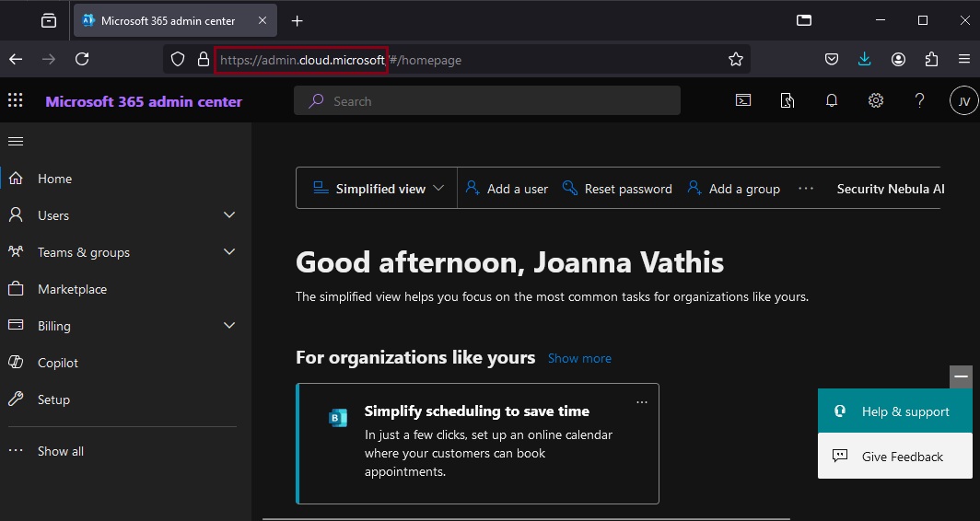This screenshot has width=980, height=521.
Task: Click the admin center search box
Action: point(486,101)
